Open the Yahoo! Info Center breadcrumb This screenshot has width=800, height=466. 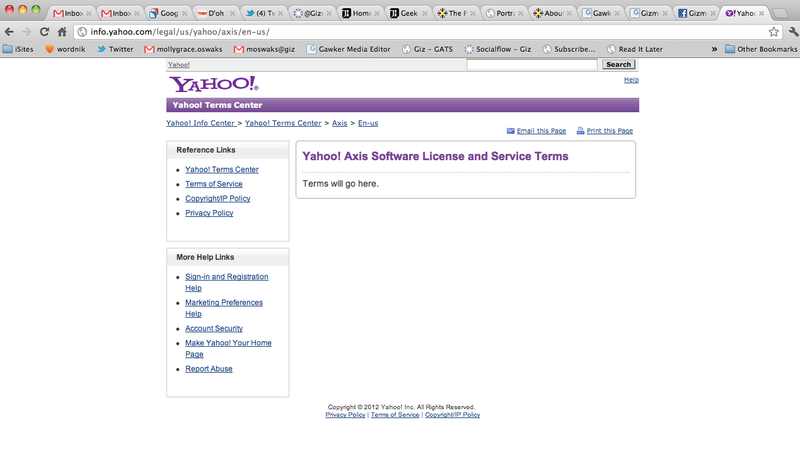point(201,123)
